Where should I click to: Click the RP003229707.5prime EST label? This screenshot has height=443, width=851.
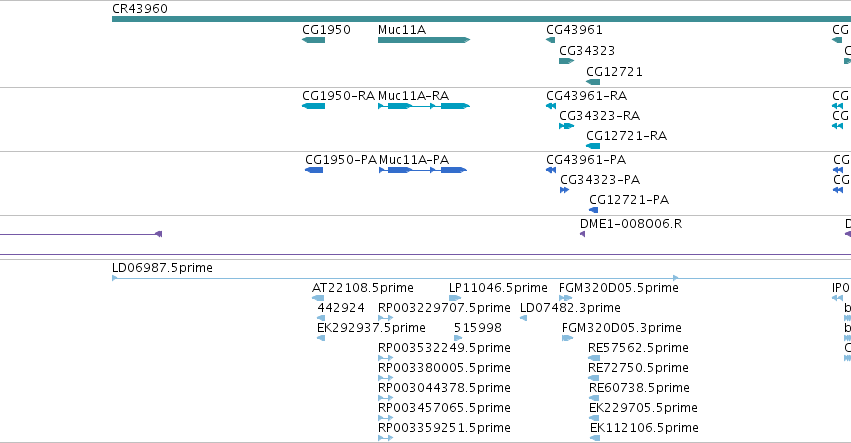444,308
